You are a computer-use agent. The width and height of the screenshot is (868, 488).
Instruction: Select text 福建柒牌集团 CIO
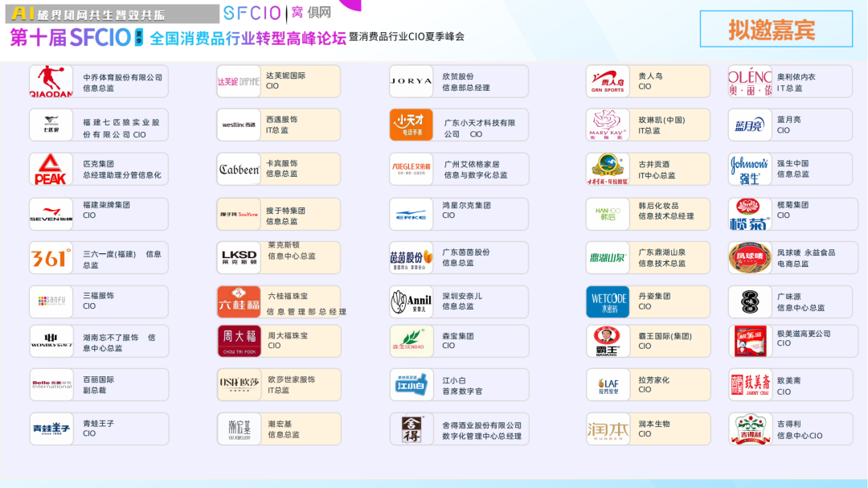click(106, 210)
